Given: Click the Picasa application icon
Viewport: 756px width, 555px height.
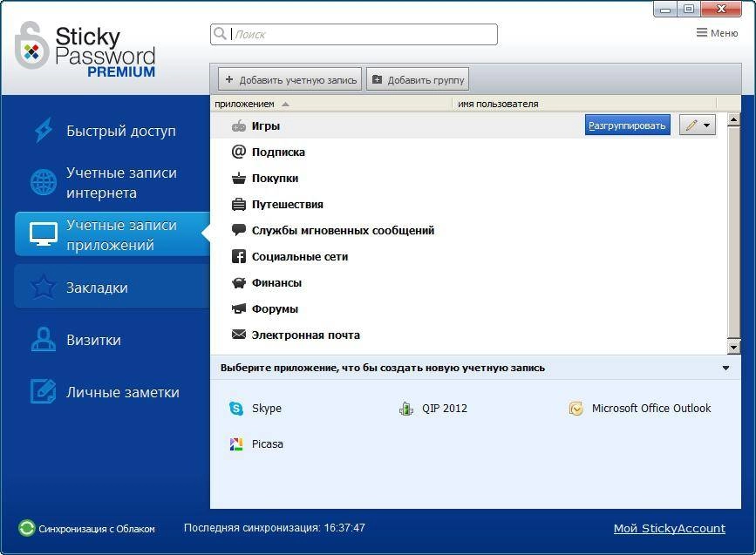Looking at the screenshot, I should 236,444.
